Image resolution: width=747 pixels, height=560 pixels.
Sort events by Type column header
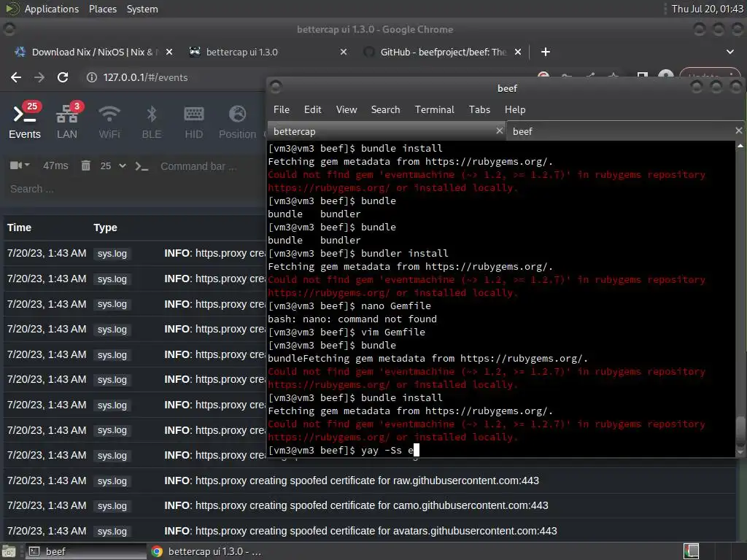pos(105,227)
